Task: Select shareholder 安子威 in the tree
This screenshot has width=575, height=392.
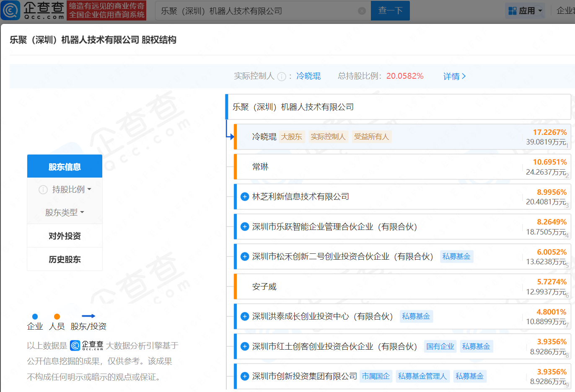Action: point(264,286)
